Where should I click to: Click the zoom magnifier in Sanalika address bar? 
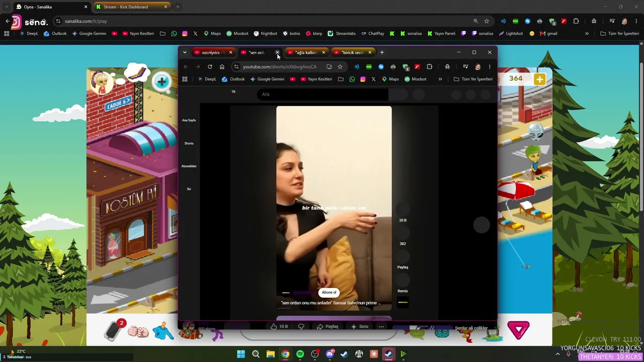point(475,21)
